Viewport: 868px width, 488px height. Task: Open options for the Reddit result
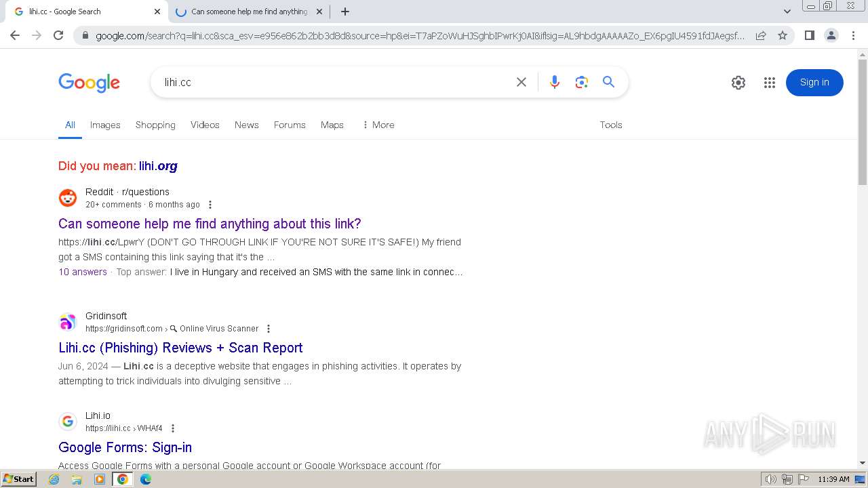click(x=210, y=205)
